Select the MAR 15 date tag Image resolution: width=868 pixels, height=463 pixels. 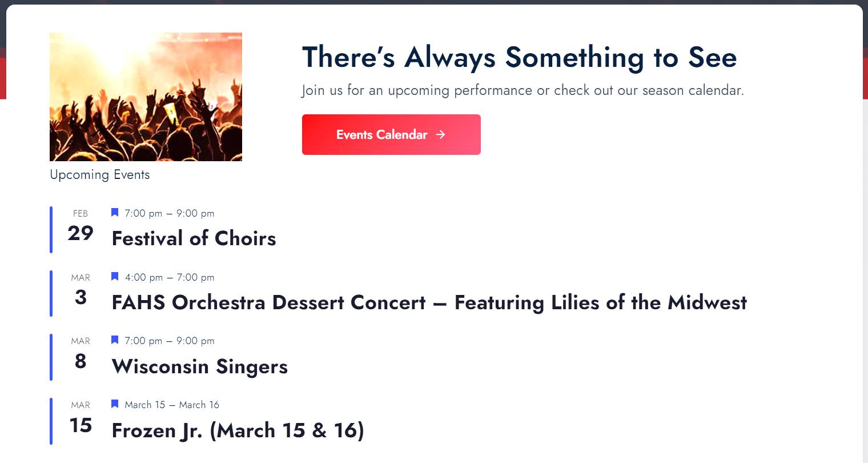[81, 418]
